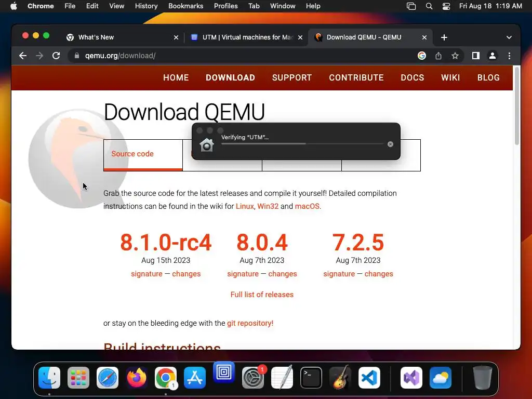Viewport: 532px width, 399px height.
Task: Open DOCS in site navigation
Action: pyautogui.click(x=412, y=78)
